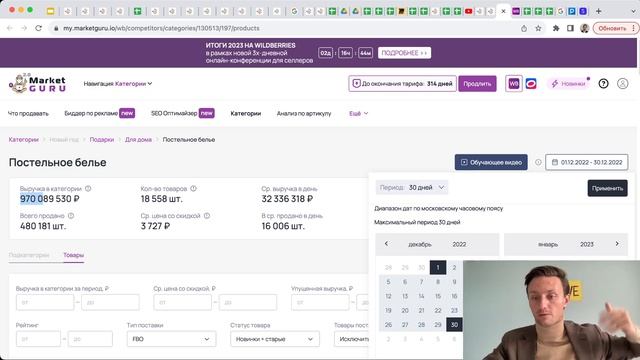Open browser extensions puzzle icon

tap(556, 28)
